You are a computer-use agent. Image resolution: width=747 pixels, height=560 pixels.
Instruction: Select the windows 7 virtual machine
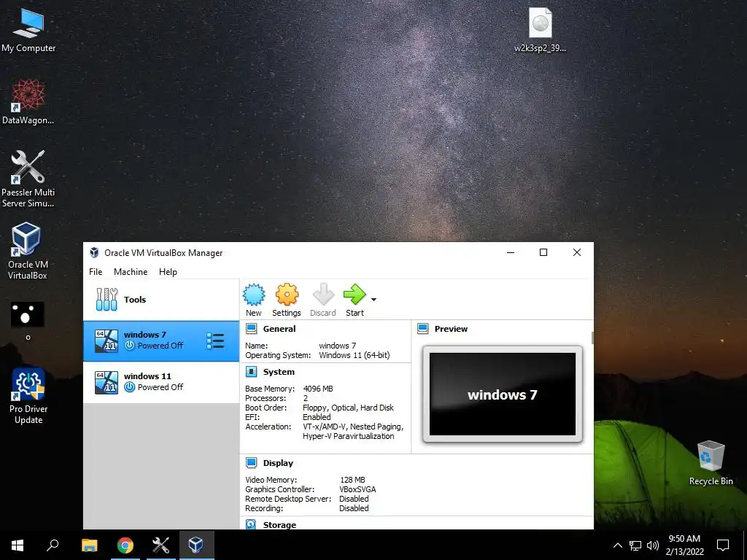tap(161, 341)
